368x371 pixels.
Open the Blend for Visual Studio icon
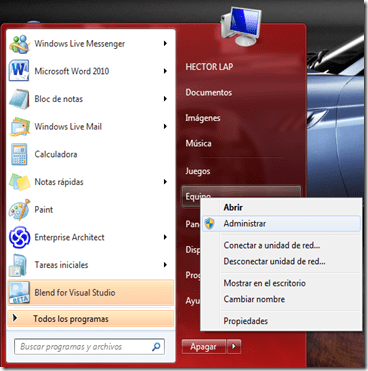pyautogui.click(x=19, y=292)
